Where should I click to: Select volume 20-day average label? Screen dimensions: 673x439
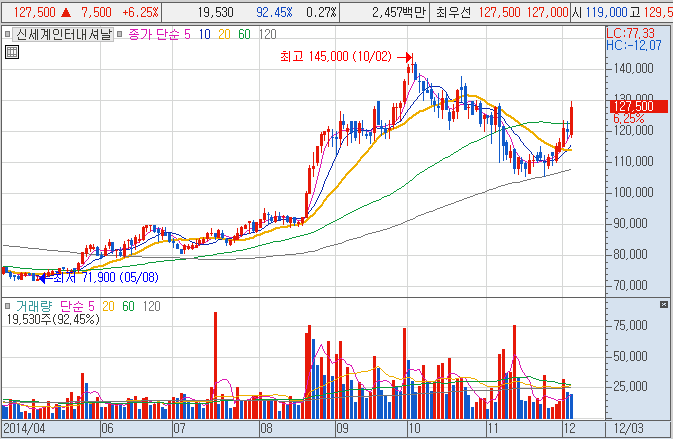pyautogui.click(x=108, y=306)
